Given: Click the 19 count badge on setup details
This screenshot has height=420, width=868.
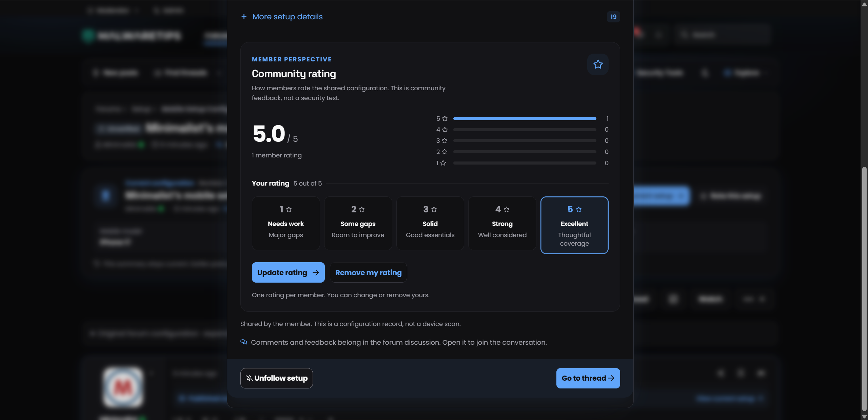Looking at the screenshot, I should tap(613, 17).
